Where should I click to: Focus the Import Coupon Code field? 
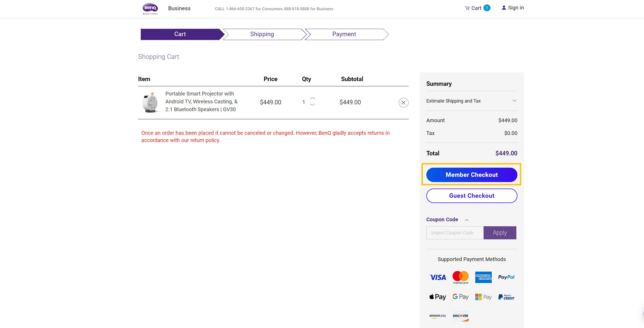pyautogui.click(x=455, y=233)
